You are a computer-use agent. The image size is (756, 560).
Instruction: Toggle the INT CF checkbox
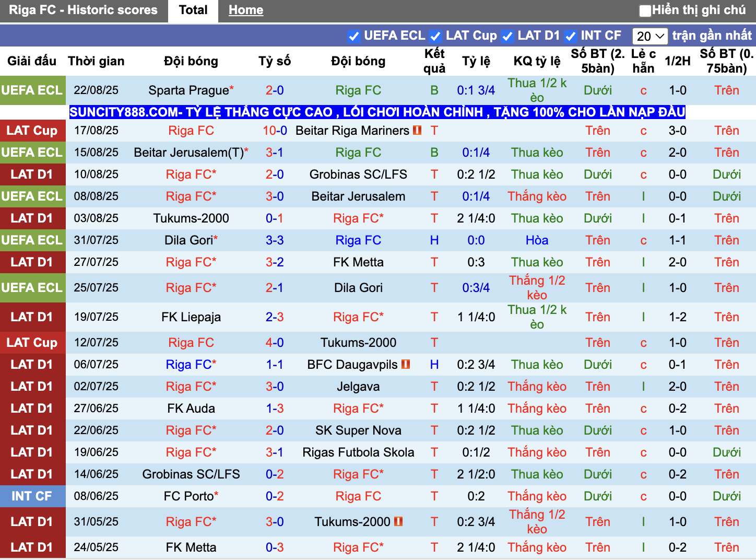[571, 36]
